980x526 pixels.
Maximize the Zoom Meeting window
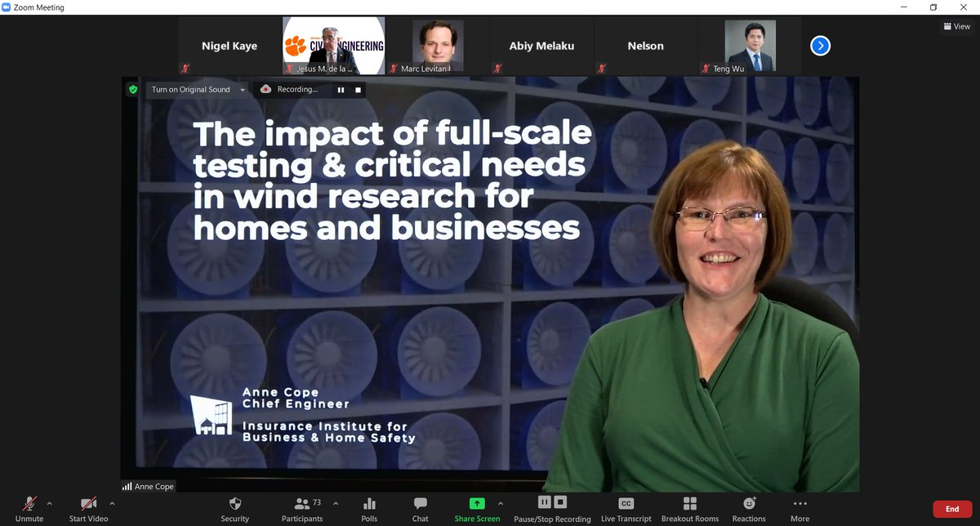933,7
